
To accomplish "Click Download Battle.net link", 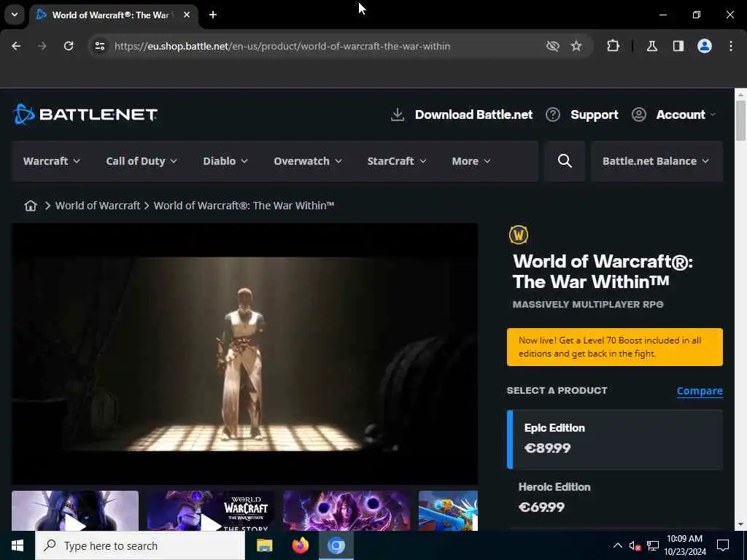I will click(473, 114).
